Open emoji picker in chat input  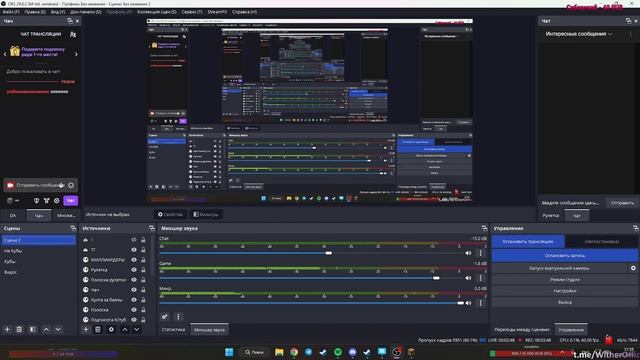coord(71,185)
